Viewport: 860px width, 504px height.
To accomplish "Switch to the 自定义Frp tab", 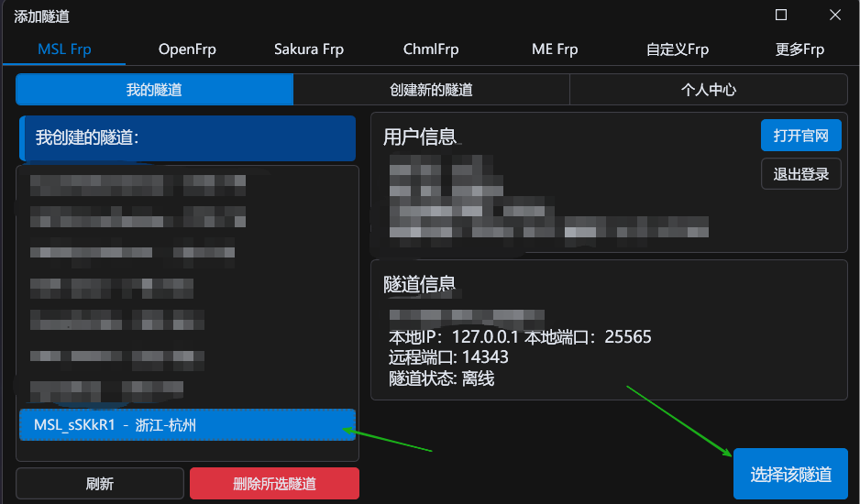I will tap(677, 49).
